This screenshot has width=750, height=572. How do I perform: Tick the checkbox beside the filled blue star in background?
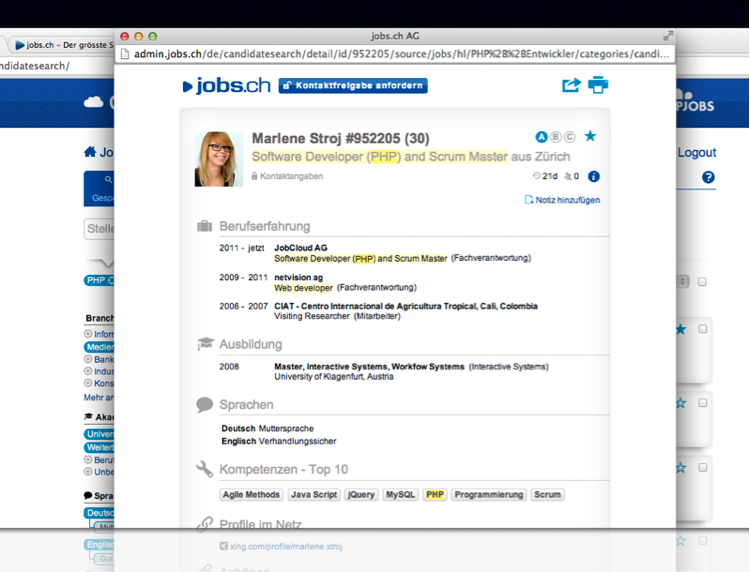pos(703,329)
